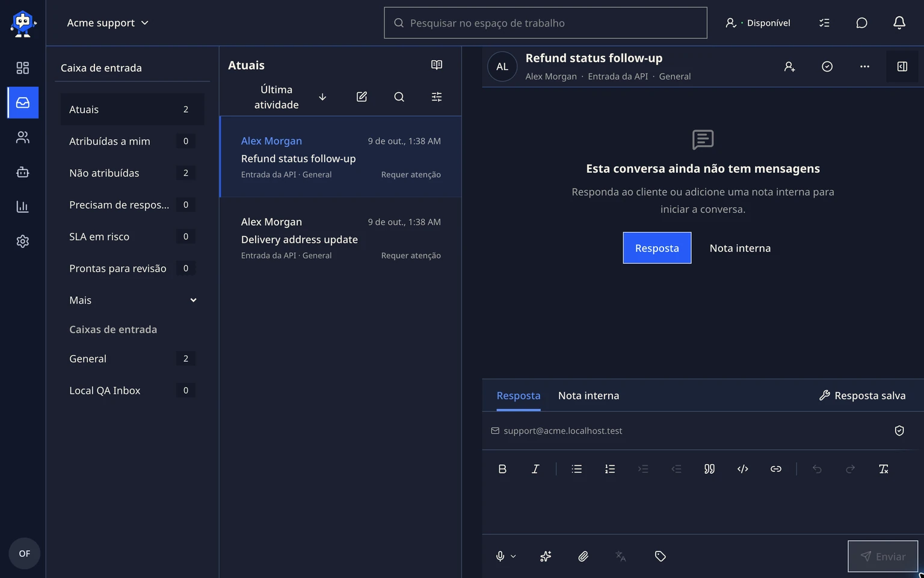Screen dimensions: 924x578
Task: Expand the Acme support workspace dropdown
Action: coord(108,23)
